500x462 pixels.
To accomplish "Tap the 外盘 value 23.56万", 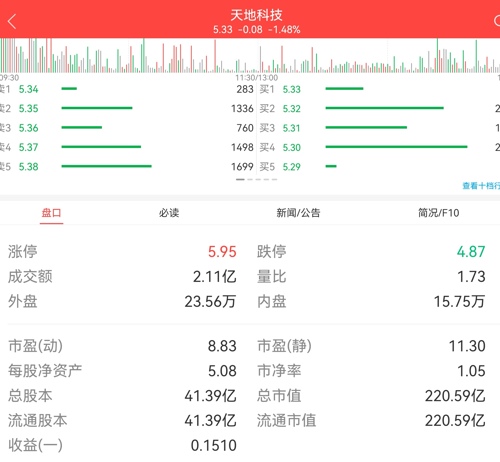I will tap(210, 302).
